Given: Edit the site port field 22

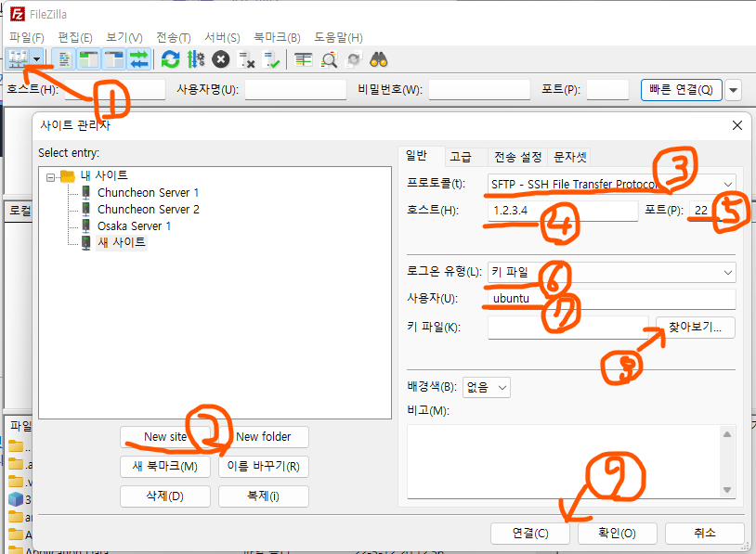Looking at the screenshot, I should [712, 211].
